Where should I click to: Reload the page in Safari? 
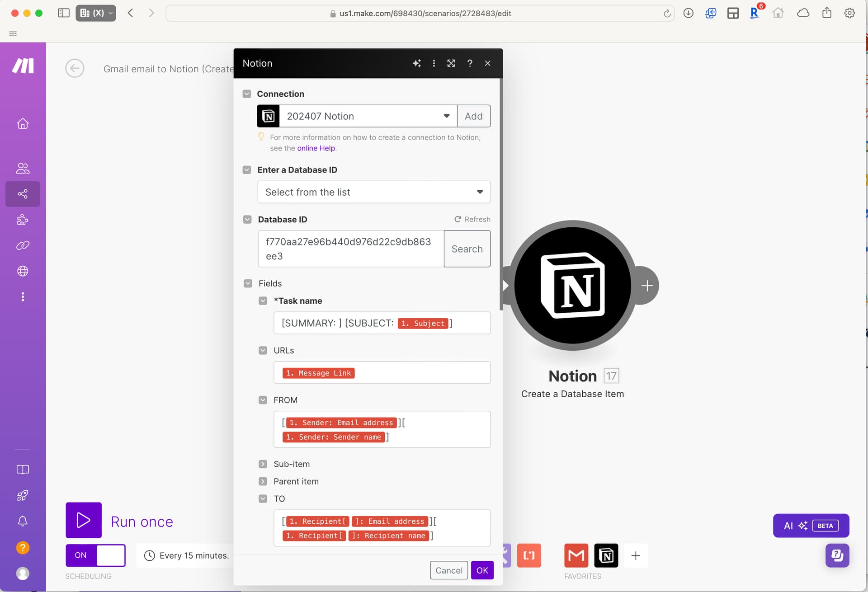pyautogui.click(x=667, y=13)
